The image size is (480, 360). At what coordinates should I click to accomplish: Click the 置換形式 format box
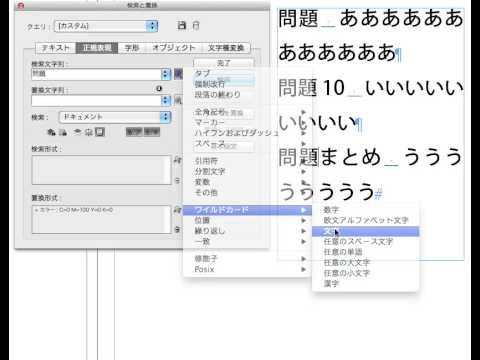click(x=101, y=219)
